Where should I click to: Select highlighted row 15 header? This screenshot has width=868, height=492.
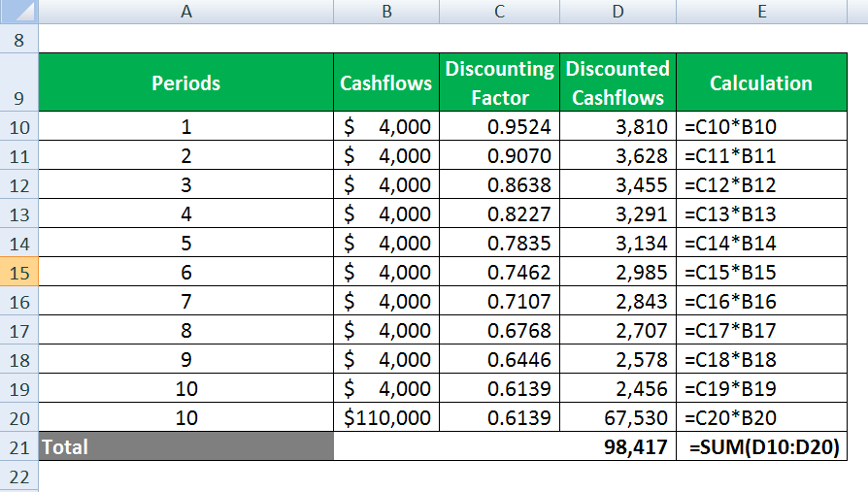(19, 272)
